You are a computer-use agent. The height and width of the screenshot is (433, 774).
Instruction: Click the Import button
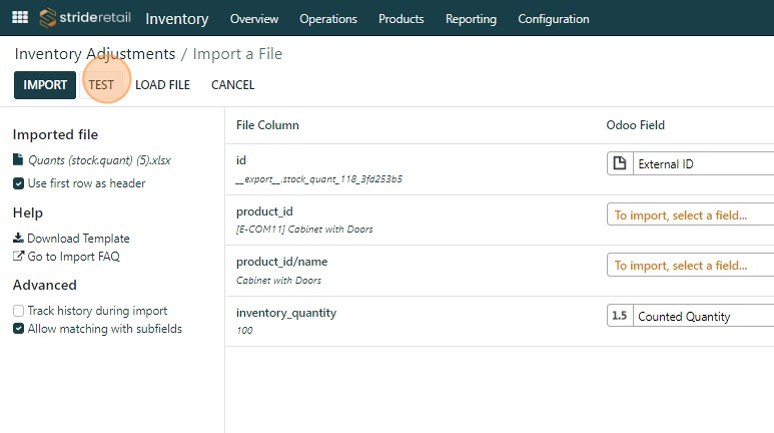click(x=45, y=85)
